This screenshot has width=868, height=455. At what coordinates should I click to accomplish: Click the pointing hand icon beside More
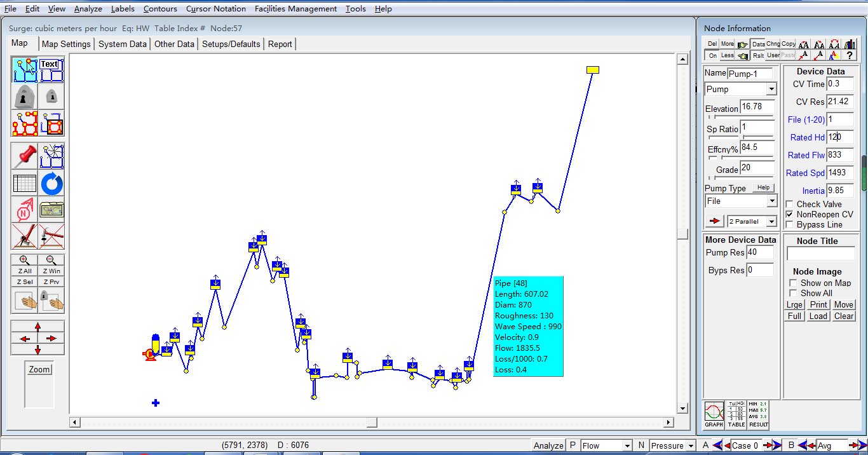(743, 44)
